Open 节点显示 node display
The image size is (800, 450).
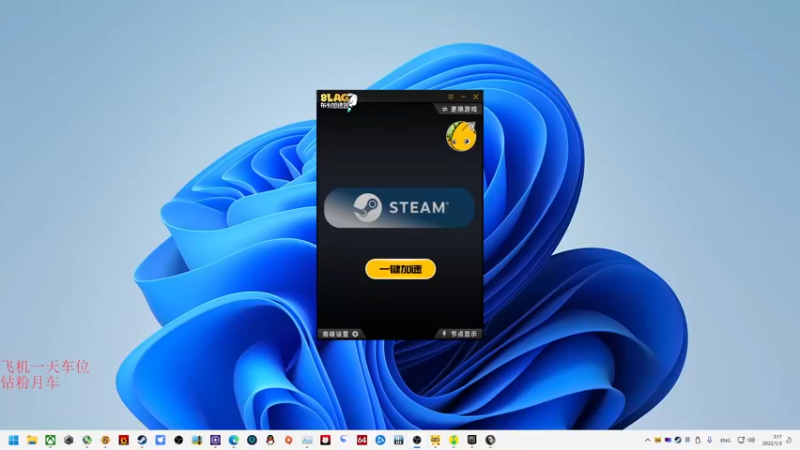click(459, 334)
